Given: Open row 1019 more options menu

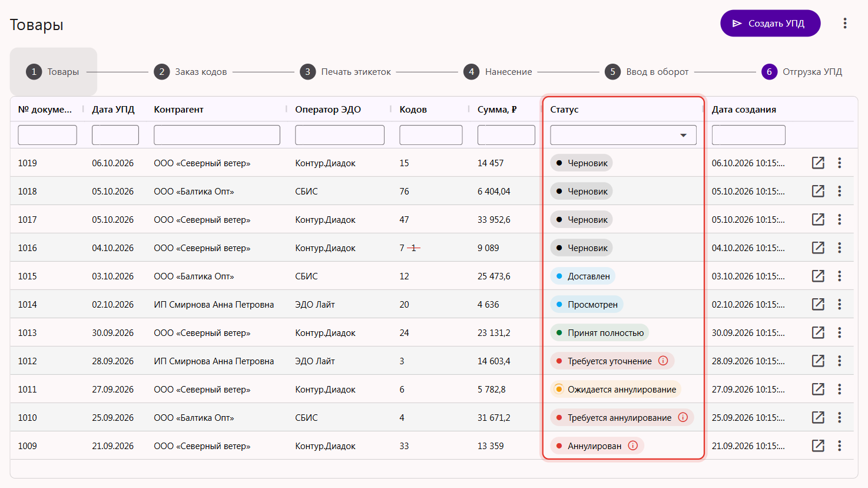Looking at the screenshot, I should pos(840,163).
